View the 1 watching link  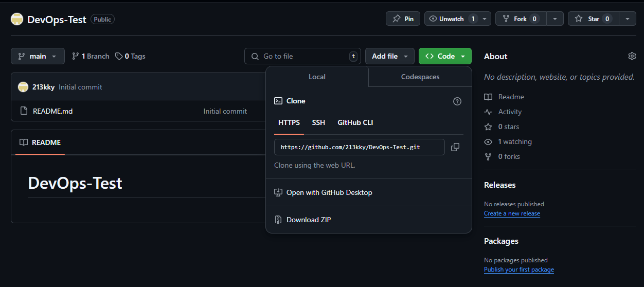pos(508,141)
